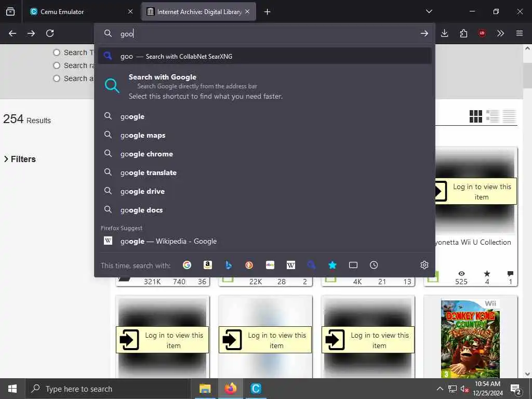Pick the google docs suggestion

point(264,210)
